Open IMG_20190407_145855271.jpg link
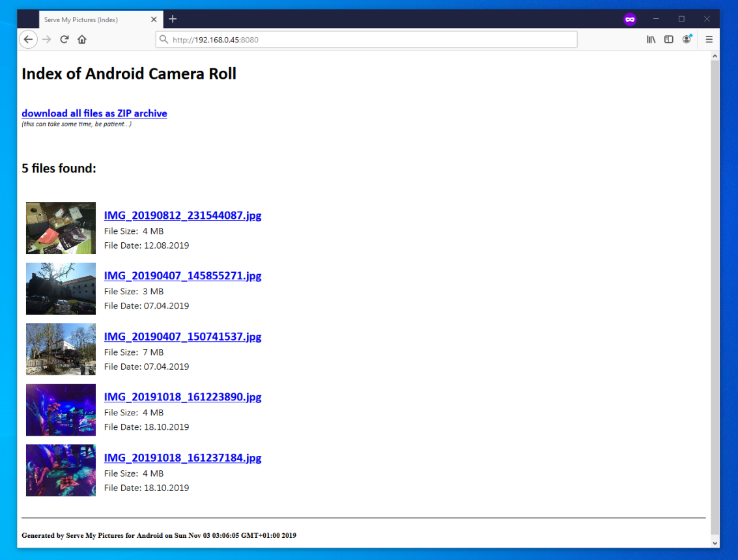The height and width of the screenshot is (560, 738). 182,275
